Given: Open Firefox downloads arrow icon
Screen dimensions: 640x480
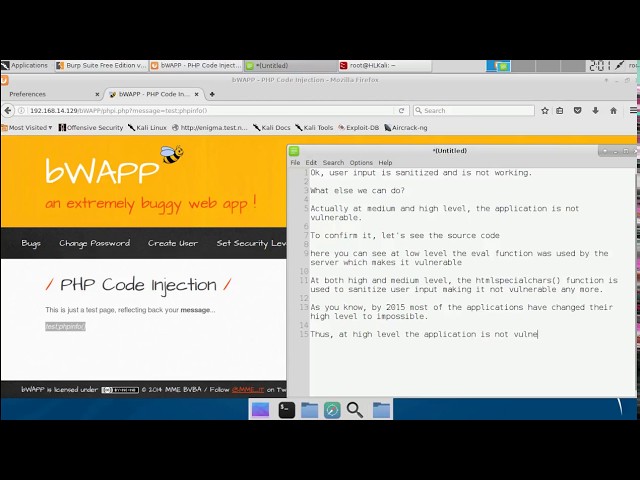Looking at the screenshot, I should (596, 111).
